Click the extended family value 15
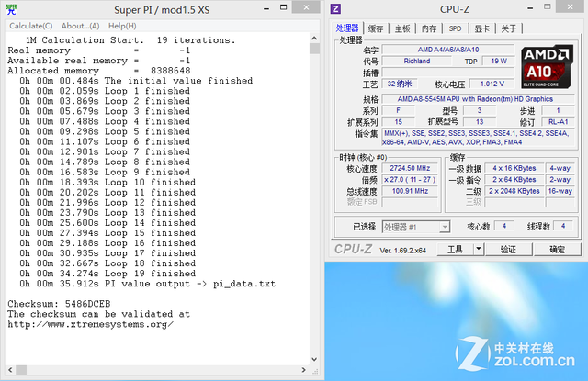 tap(398, 122)
